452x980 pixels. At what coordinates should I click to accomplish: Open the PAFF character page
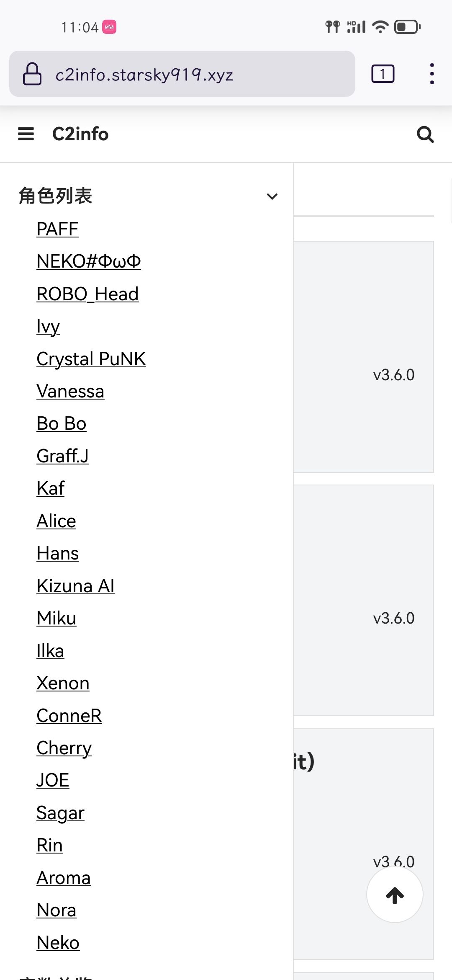click(x=57, y=229)
